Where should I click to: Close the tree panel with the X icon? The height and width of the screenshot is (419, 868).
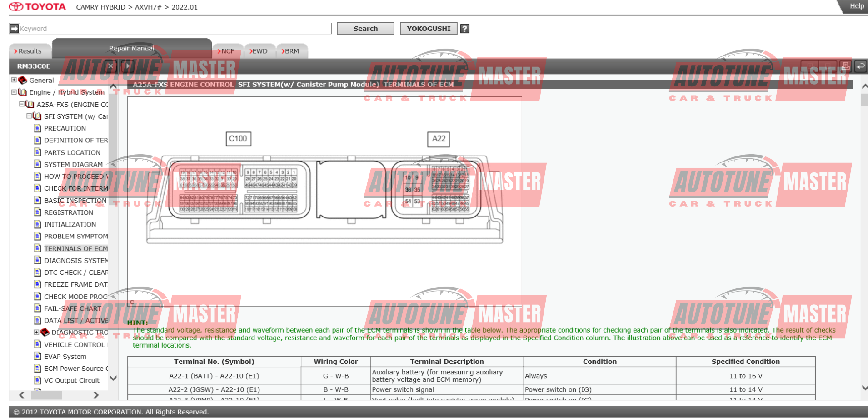[110, 66]
